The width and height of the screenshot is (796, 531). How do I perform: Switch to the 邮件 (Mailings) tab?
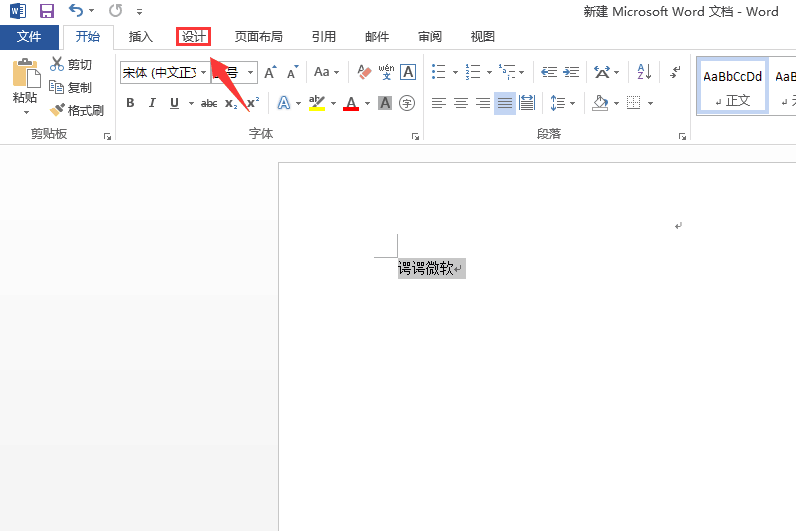pyautogui.click(x=377, y=37)
